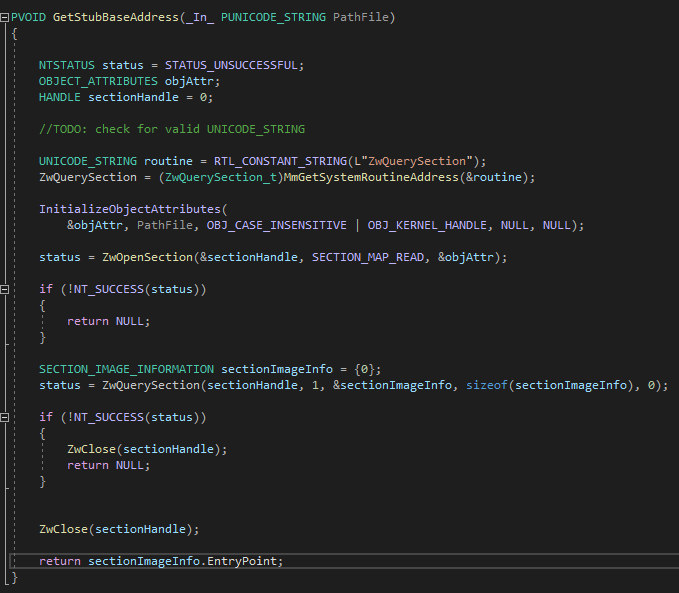Click OBJ_CASE_INSENSITIVE flag
This screenshot has width=679, height=593.
click(x=277, y=226)
